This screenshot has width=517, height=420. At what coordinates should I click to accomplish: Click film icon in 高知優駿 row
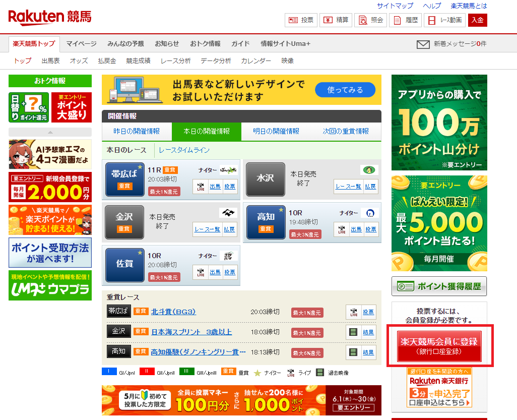353,352
